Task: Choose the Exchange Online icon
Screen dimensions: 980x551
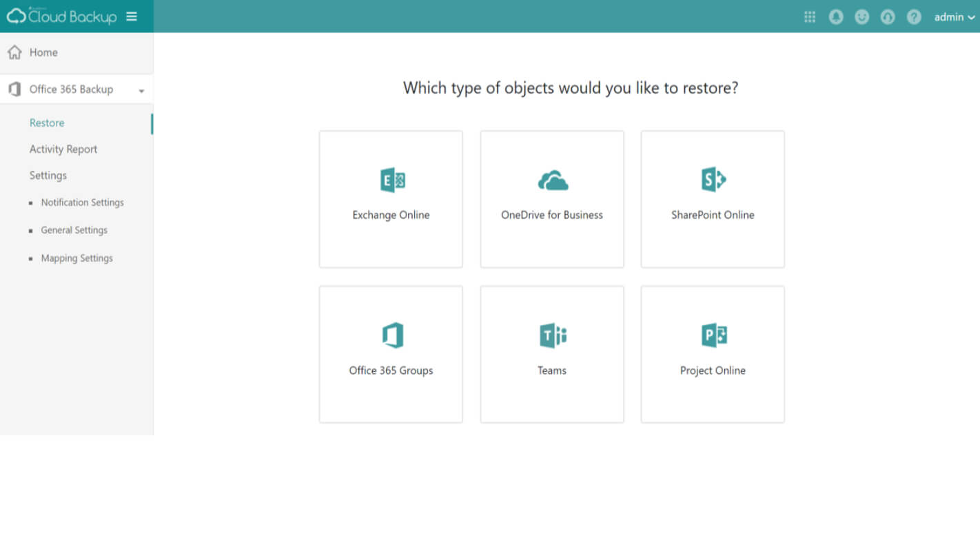Action: [392, 180]
